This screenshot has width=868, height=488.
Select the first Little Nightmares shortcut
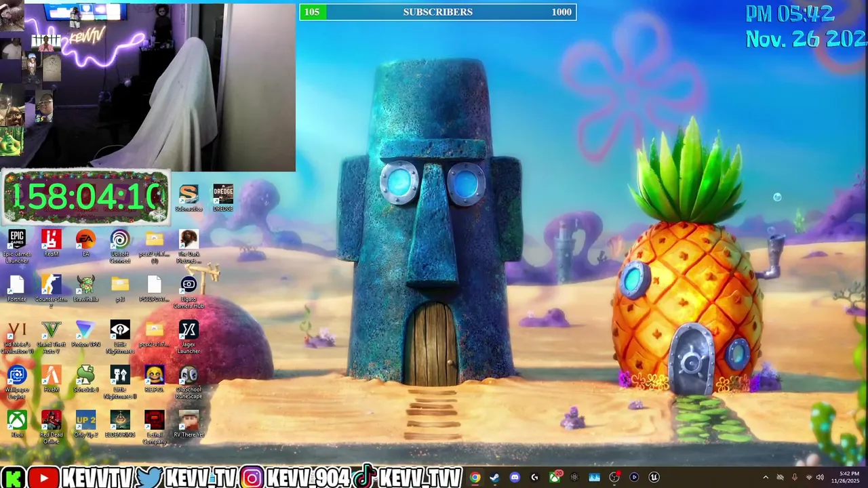coord(120,337)
